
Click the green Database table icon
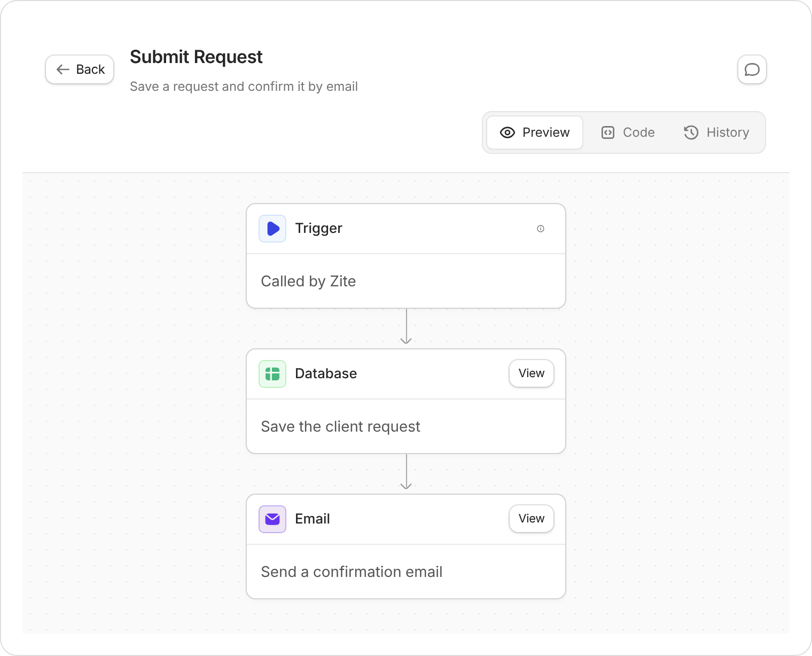coord(272,374)
